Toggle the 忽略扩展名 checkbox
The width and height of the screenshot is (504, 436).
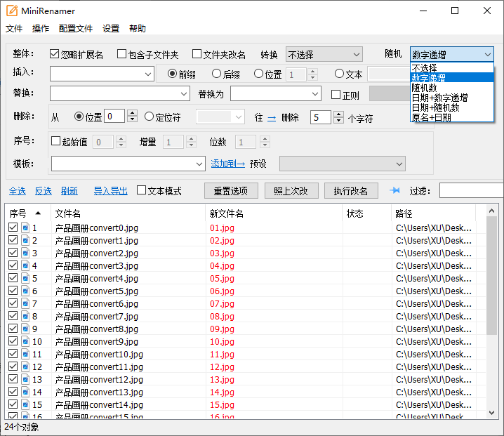(54, 53)
